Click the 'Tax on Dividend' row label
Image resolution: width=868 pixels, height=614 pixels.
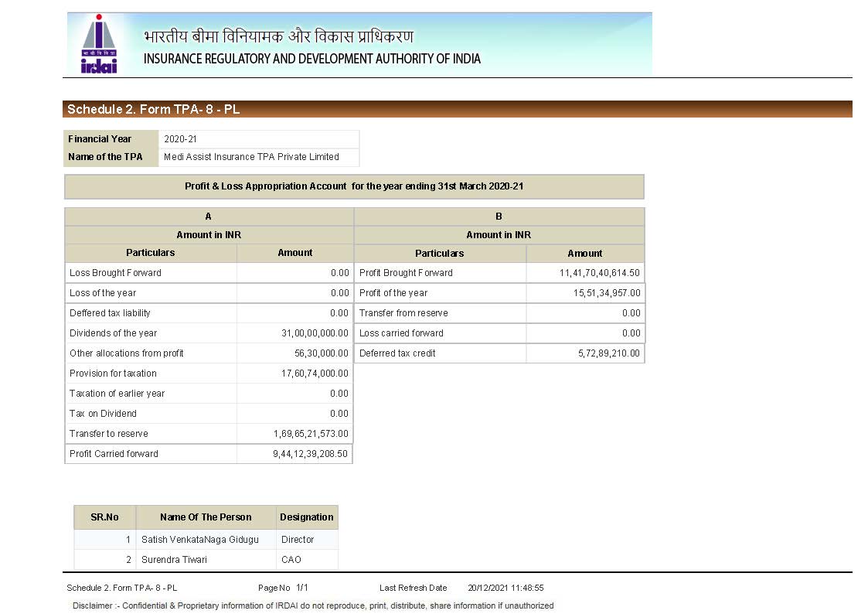[x=103, y=414]
